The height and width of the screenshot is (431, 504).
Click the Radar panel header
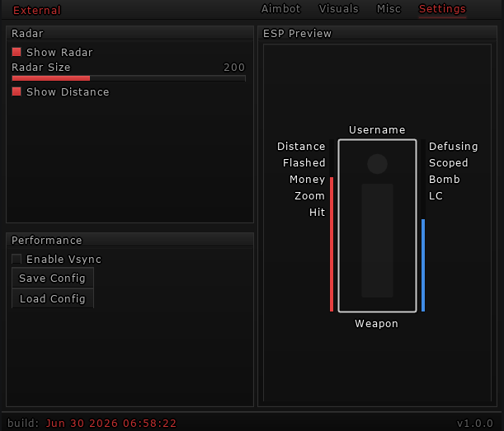click(x=130, y=34)
